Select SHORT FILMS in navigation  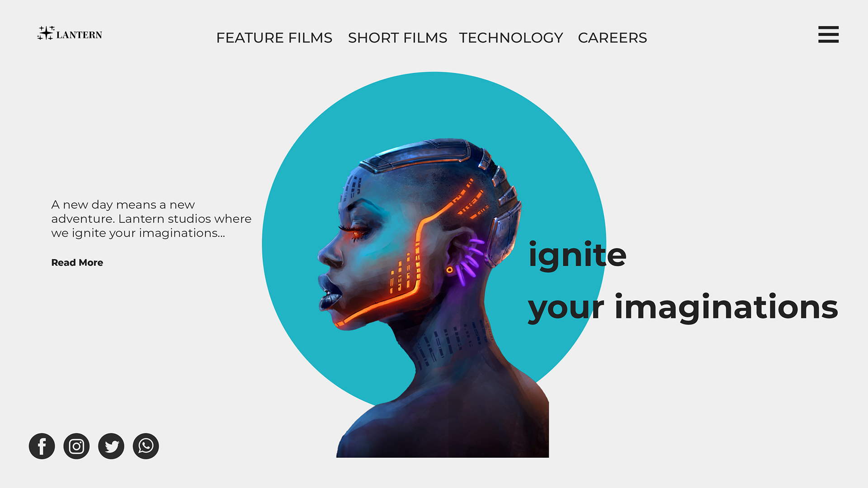click(397, 38)
